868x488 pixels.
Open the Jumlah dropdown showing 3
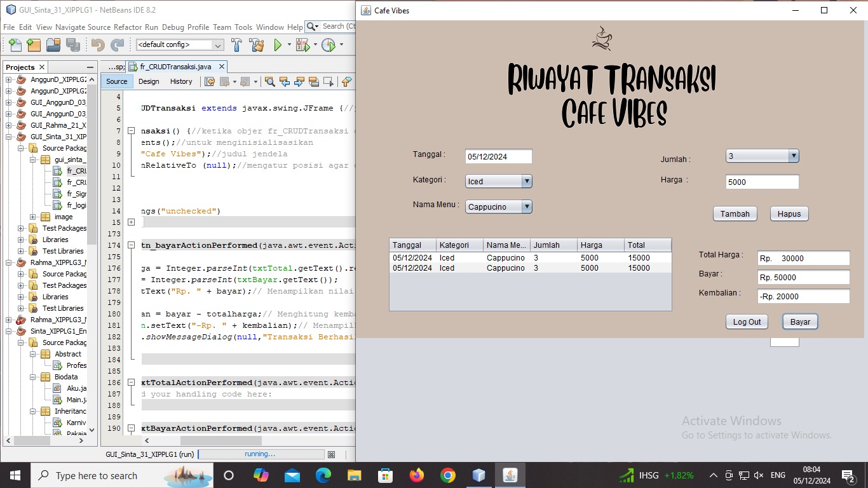(x=762, y=156)
